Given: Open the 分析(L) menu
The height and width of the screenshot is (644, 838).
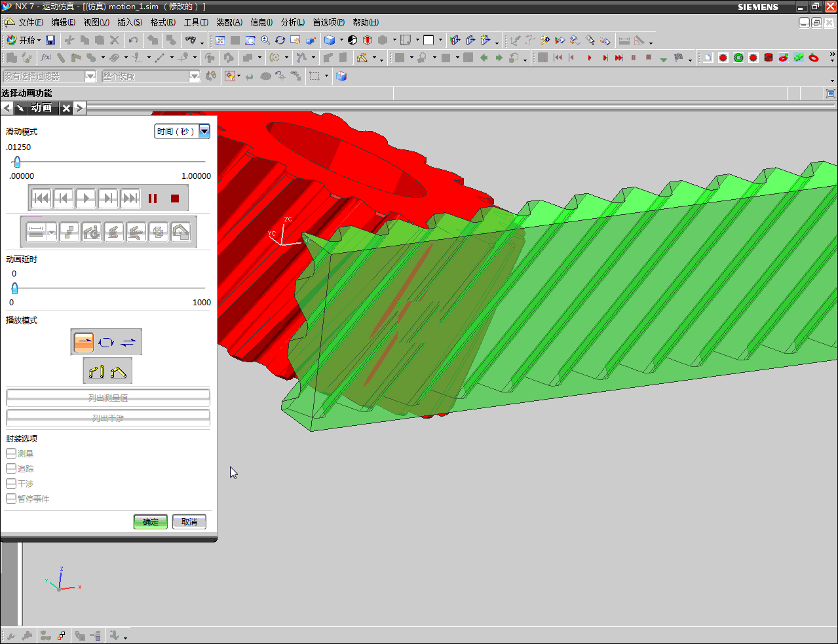Looking at the screenshot, I should (x=293, y=22).
